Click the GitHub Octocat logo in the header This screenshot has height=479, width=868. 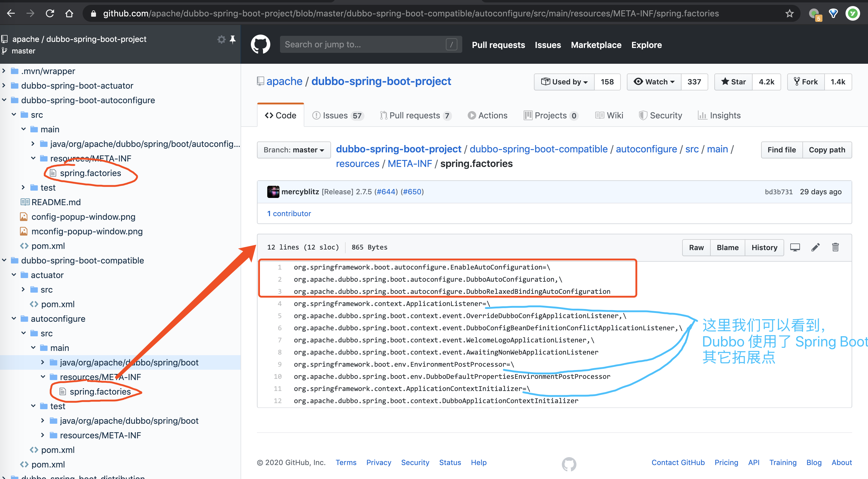coord(261,44)
